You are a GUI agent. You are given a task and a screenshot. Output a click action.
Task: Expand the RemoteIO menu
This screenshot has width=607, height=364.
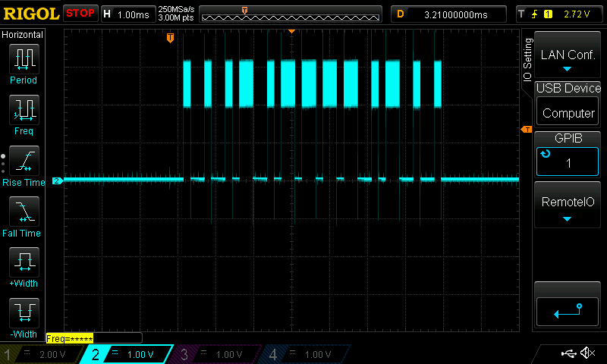567,203
